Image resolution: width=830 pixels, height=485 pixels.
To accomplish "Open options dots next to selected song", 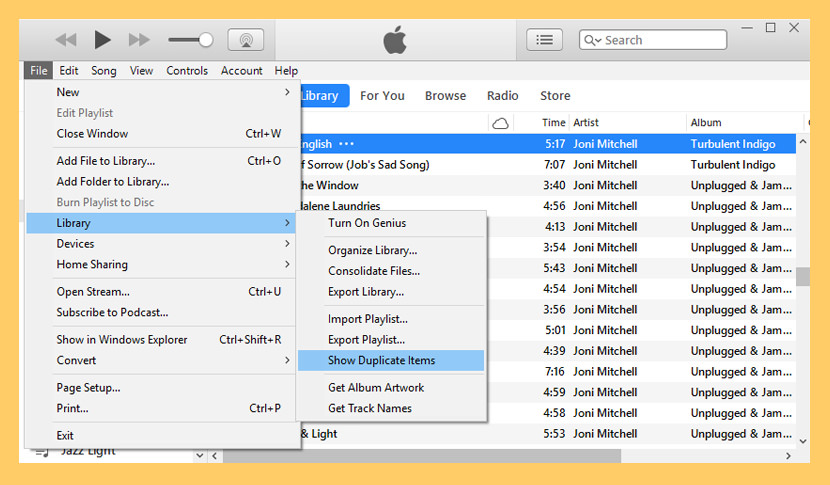I will tap(346, 144).
